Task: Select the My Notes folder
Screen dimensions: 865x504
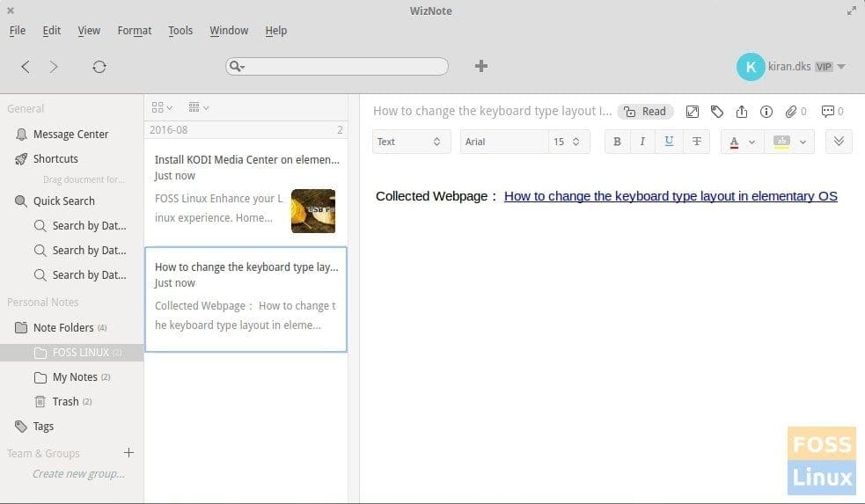Action: pyautogui.click(x=76, y=377)
